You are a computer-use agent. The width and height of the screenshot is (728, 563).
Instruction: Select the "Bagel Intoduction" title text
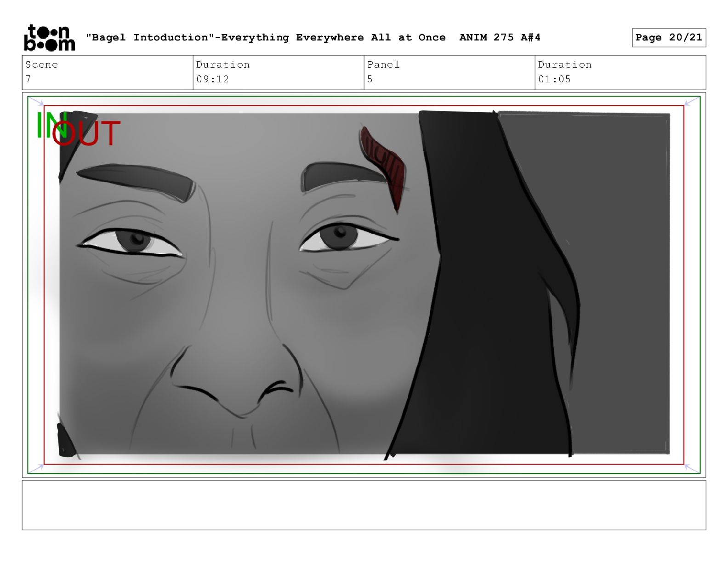click(x=151, y=37)
